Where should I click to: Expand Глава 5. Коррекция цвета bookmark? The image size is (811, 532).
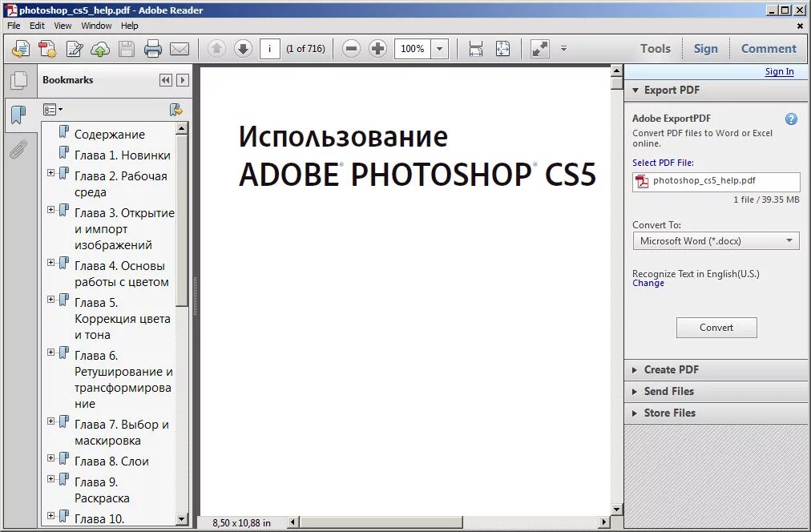[x=50, y=299]
